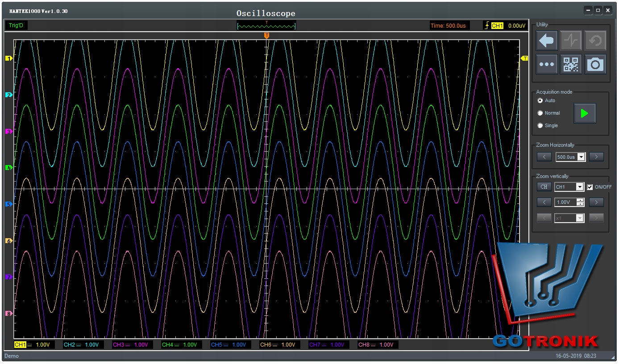Click channel 6 orange ground marker
Viewport: 619px width, 364px height.
pos(8,241)
